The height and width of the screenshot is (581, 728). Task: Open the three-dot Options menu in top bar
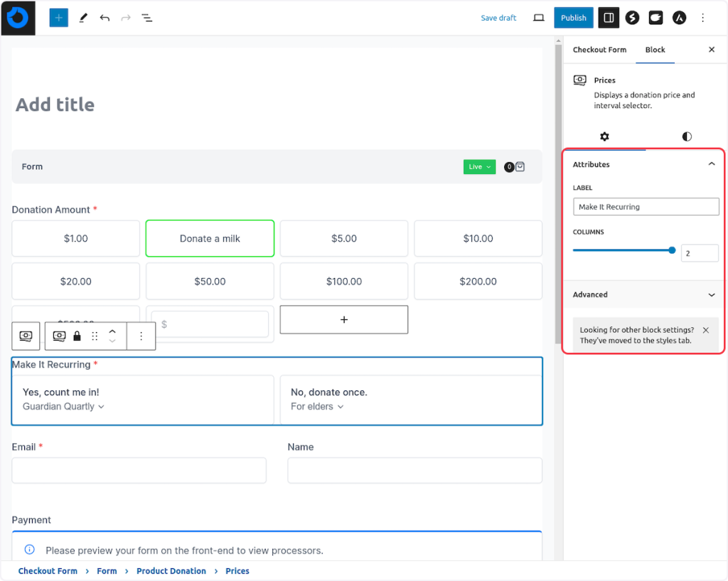coord(703,18)
